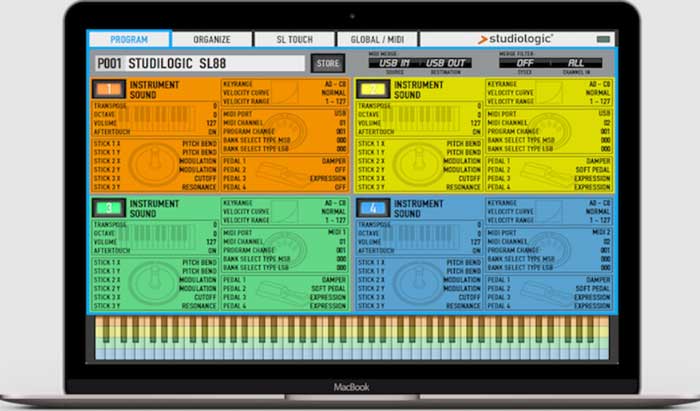Click the joystick icon in green zone 3
The height and width of the screenshot is (411, 700).
[x=154, y=283]
